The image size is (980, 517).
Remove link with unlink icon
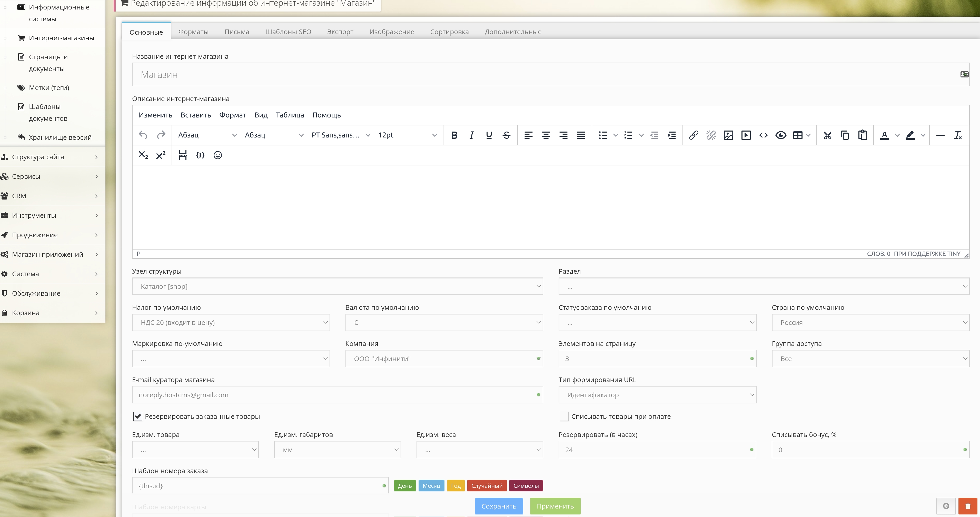711,135
